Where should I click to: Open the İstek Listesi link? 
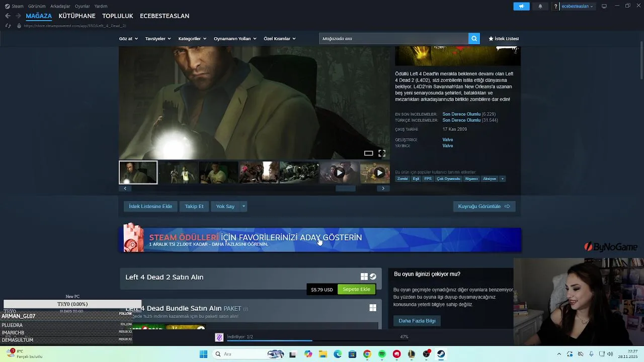click(x=504, y=39)
